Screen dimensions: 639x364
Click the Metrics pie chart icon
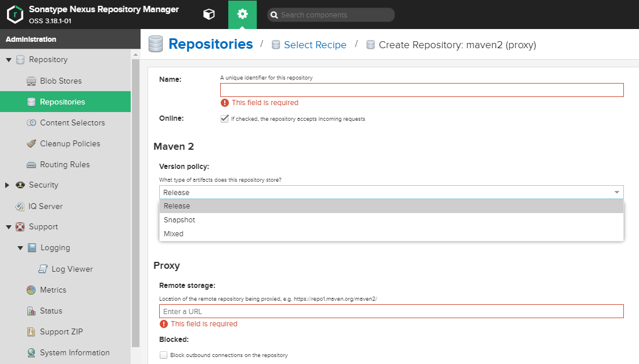[x=31, y=290]
